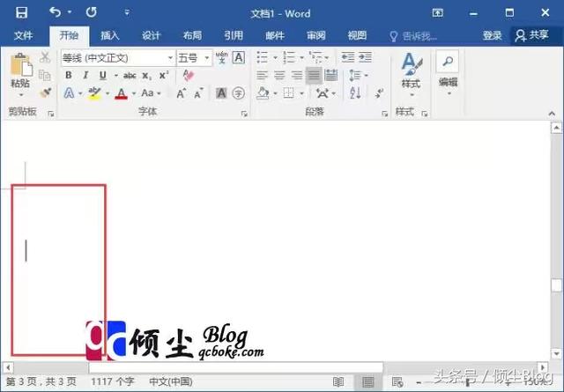The height and width of the screenshot is (392, 564).
Task: Open ribbon display options
Action: [437, 13]
